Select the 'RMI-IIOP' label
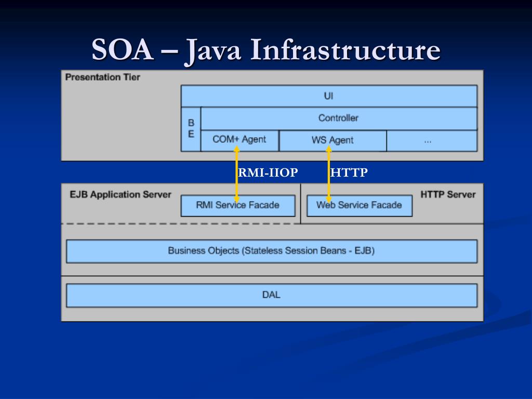The width and height of the screenshot is (532, 399). click(x=268, y=172)
